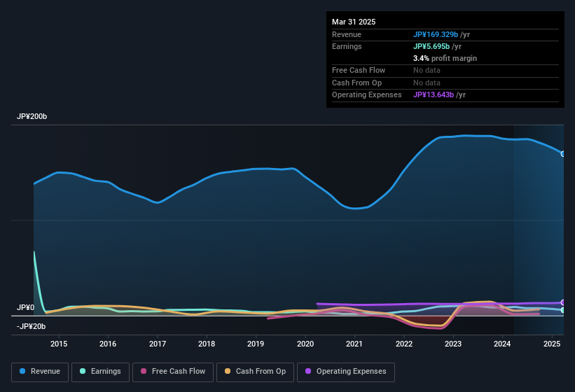Click the JP¥200b y-axis label

[x=32, y=116]
